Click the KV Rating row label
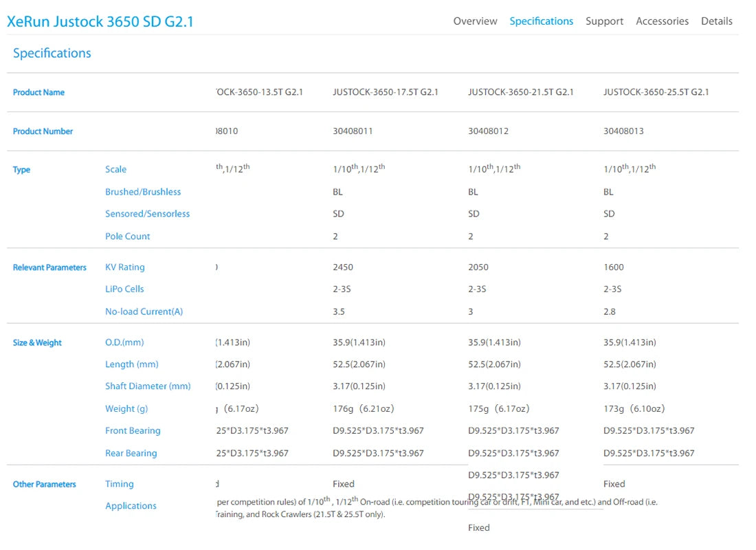This screenshot has height=550, width=756. tap(124, 267)
